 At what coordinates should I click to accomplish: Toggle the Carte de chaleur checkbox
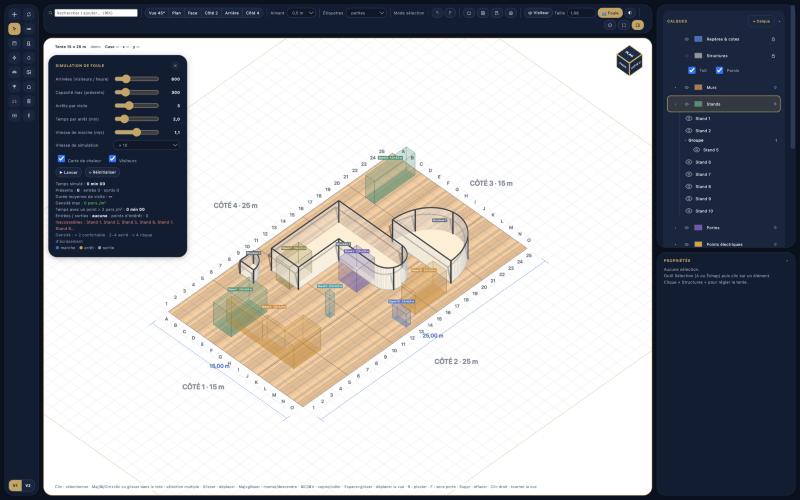tap(61, 159)
